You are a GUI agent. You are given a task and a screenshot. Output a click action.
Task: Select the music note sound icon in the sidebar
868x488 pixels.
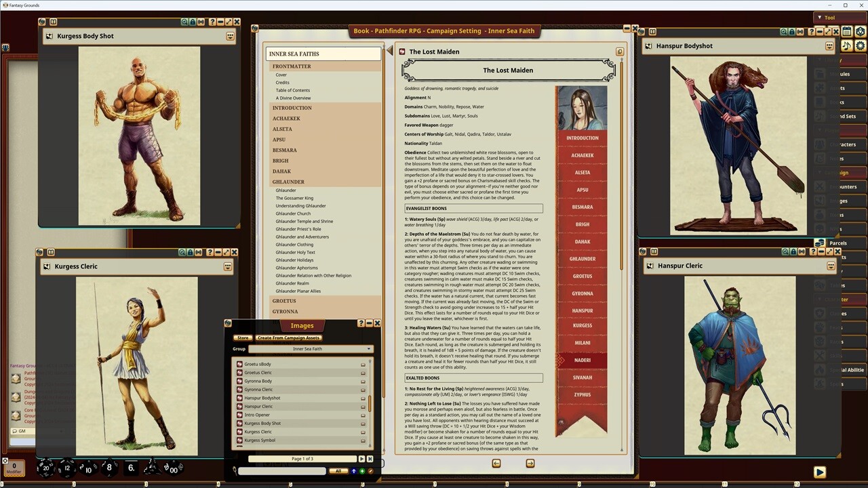(846, 45)
